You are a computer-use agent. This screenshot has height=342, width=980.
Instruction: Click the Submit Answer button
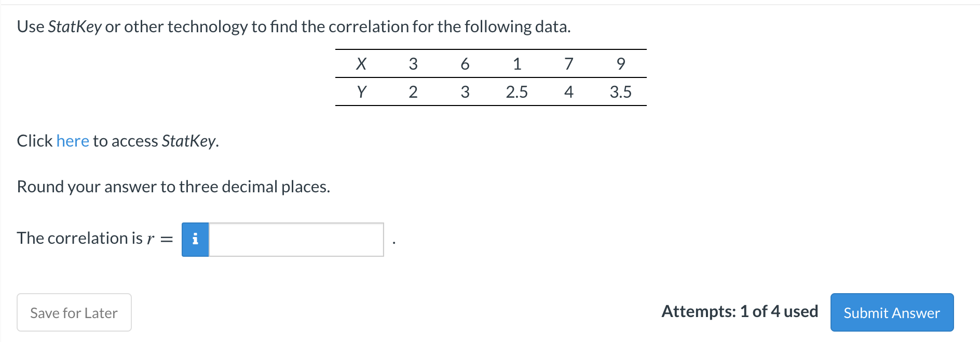coord(892,312)
